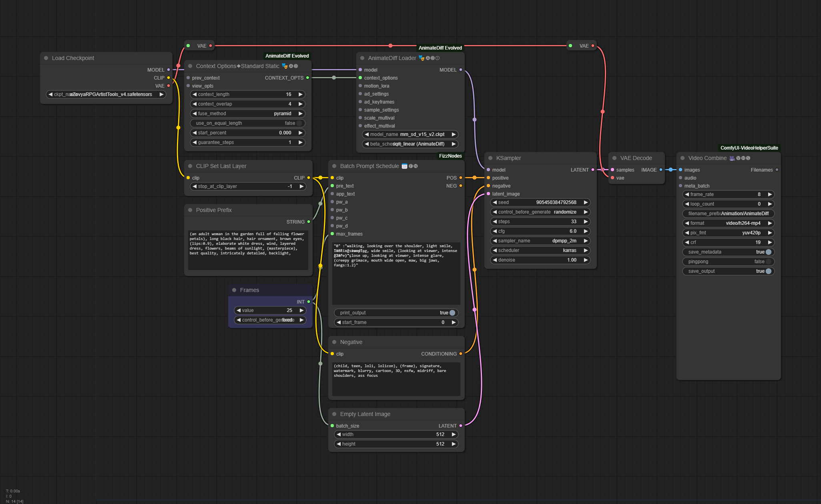Enable the pingpong toggle

768,262
